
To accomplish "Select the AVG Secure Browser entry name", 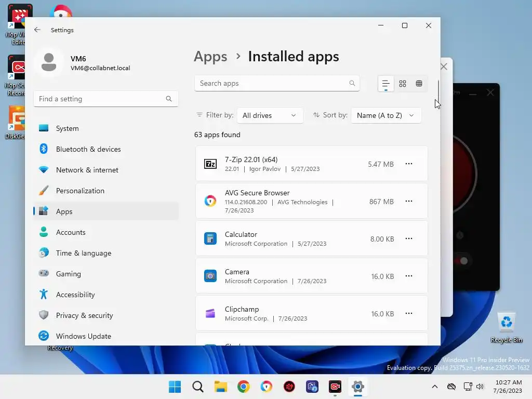I will point(257,193).
